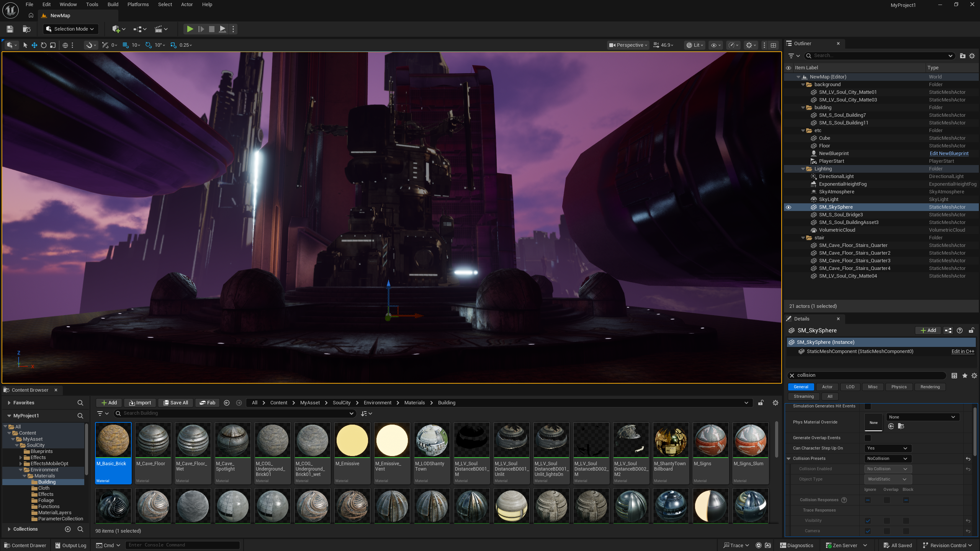Screen dimensions: 980x551
Task: Collapse the Lighting folder in Outliner
Action: pos(803,169)
